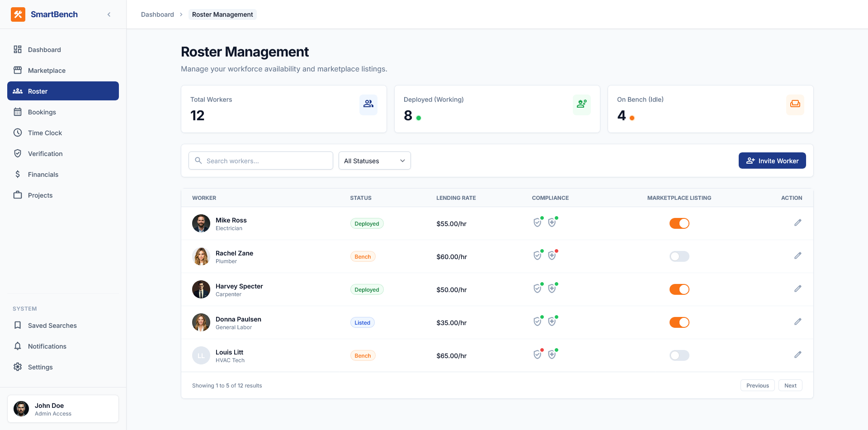Viewport: 868px width, 430px height.
Task: Click the edit pencil for Mike Ross
Action: pos(797,223)
